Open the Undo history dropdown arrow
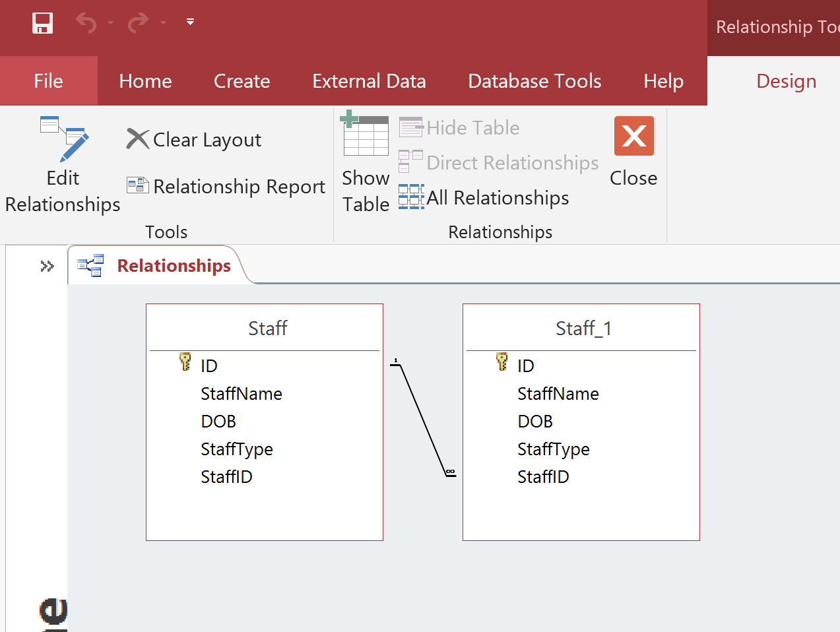840x632 pixels. pyautogui.click(x=111, y=23)
